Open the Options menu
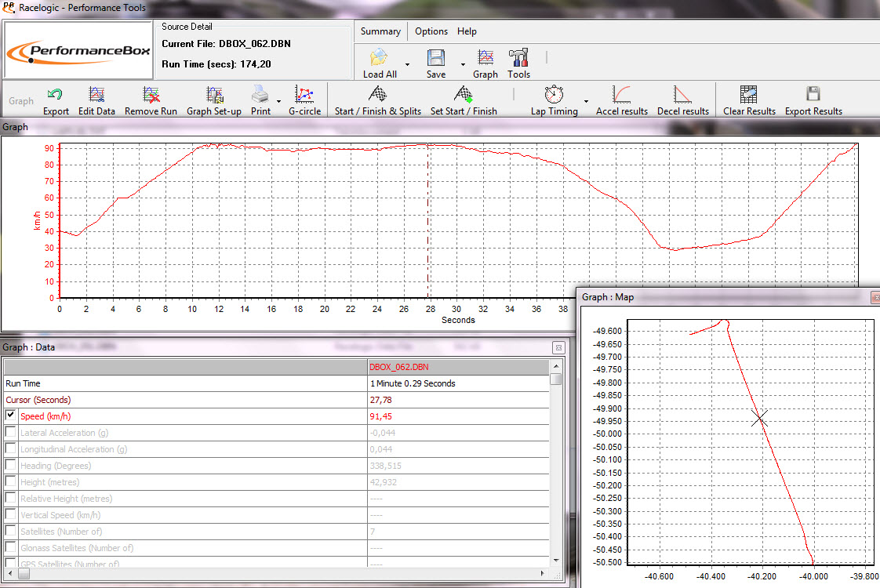 431,31
